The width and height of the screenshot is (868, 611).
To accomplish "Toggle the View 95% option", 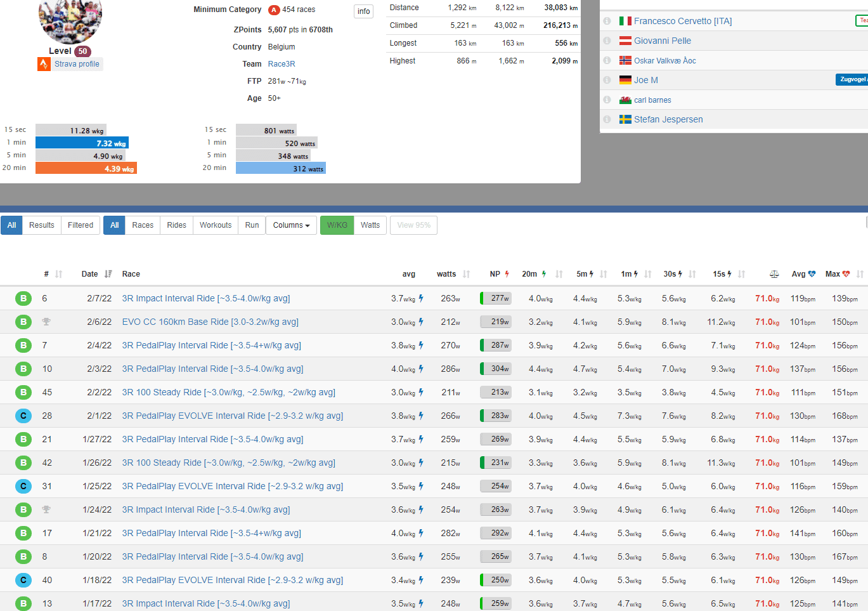I will [x=413, y=225].
